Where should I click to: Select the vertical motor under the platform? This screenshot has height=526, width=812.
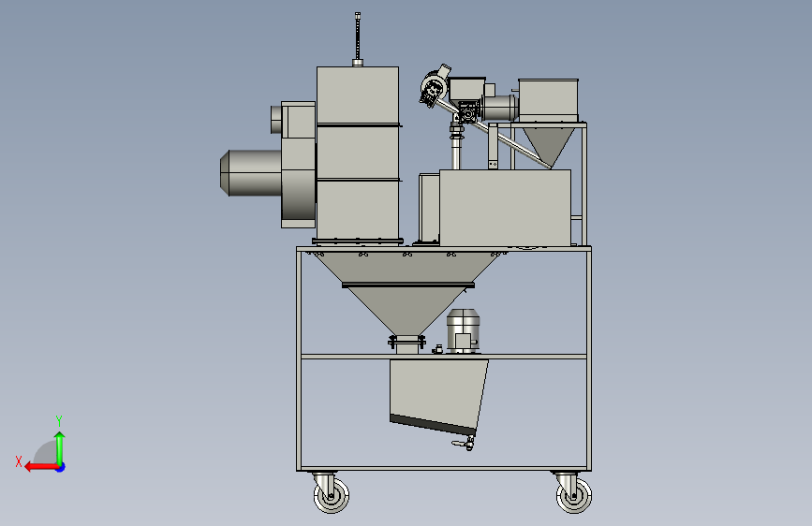pos(463,331)
